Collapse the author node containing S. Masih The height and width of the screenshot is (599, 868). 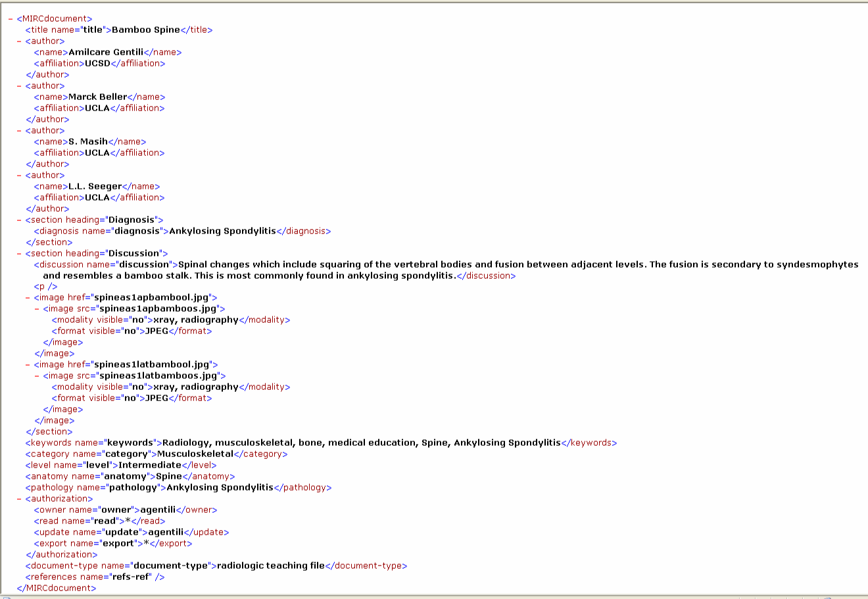19,131
